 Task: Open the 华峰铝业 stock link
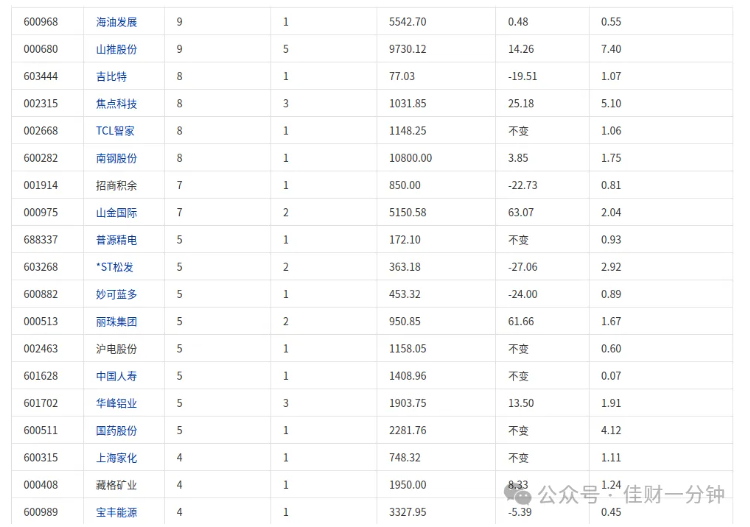pyautogui.click(x=116, y=404)
